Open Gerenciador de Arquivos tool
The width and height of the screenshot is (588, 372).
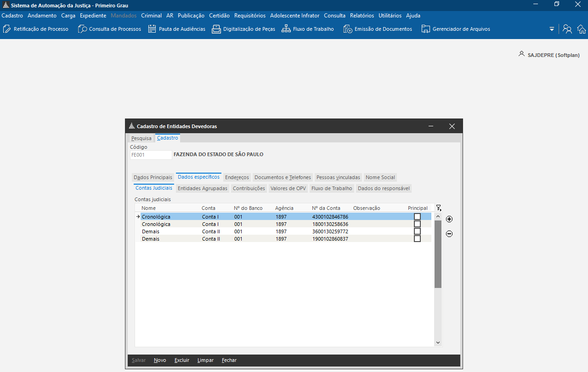[456, 29]
